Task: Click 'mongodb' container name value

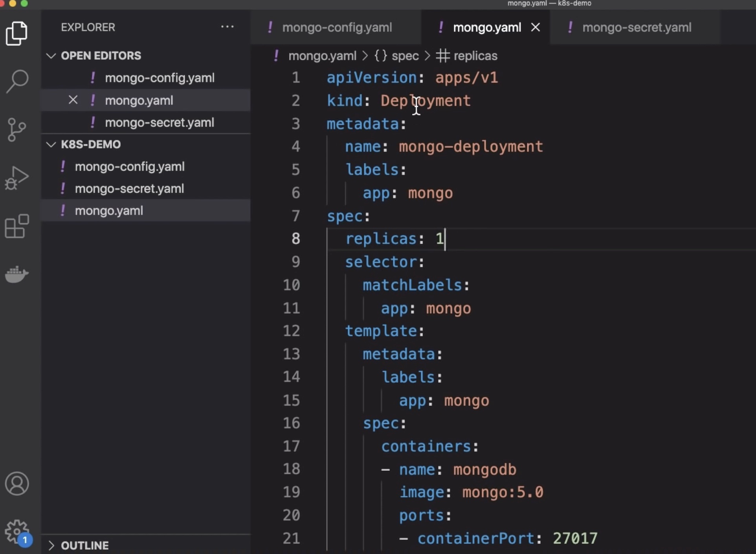Action: 484,470
